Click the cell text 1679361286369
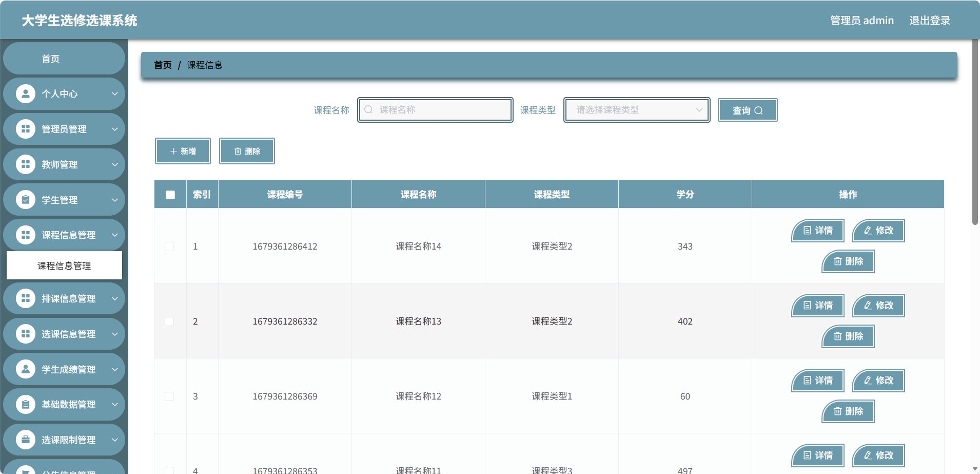The width and height of the screenshot is (980, 474). [x=285, y=396]
